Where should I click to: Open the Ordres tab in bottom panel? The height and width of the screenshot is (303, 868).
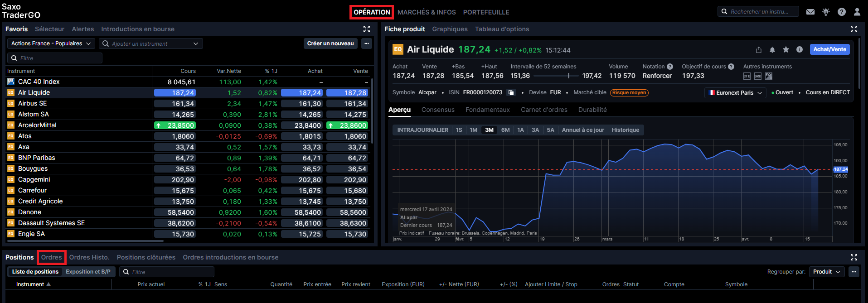point(52,257)
